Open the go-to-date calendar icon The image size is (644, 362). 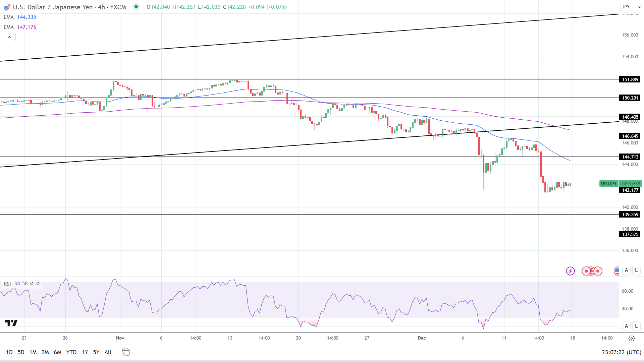(125, 352)
